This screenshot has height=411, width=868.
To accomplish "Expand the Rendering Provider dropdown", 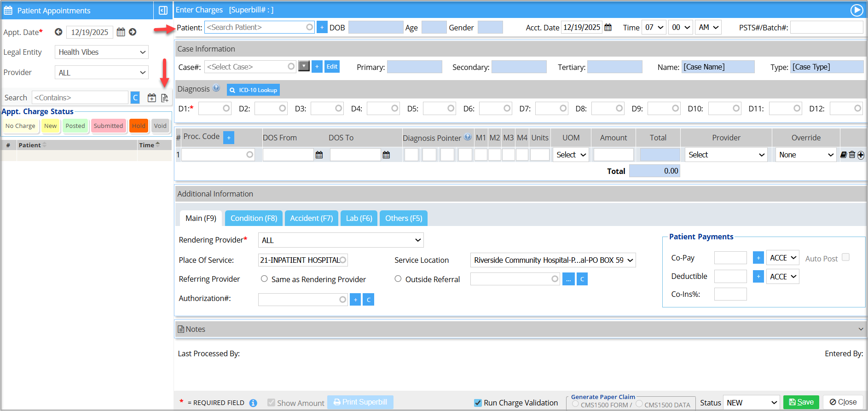I will [x=341, y=240].
